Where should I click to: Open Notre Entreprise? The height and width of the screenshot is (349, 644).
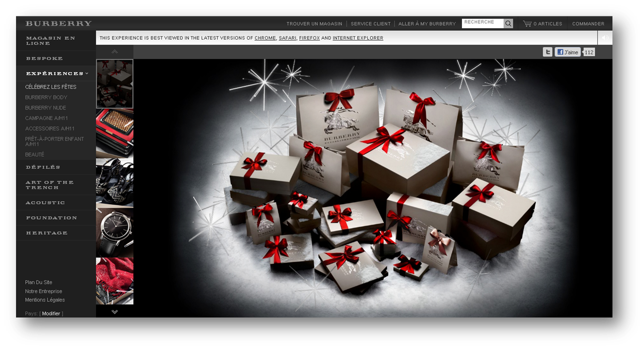pos(44,291)
